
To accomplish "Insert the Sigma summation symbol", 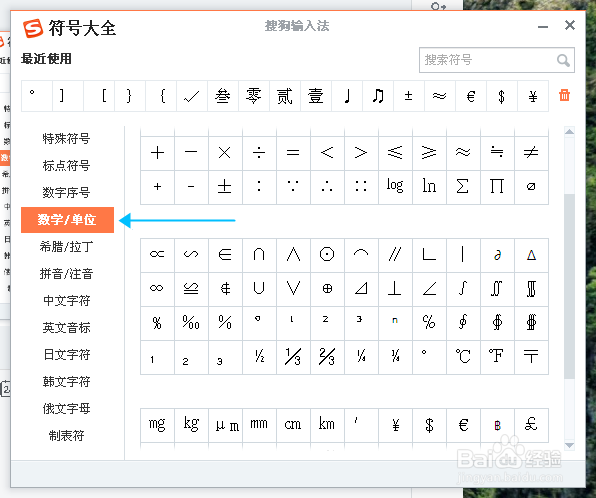I will (463, 187).
